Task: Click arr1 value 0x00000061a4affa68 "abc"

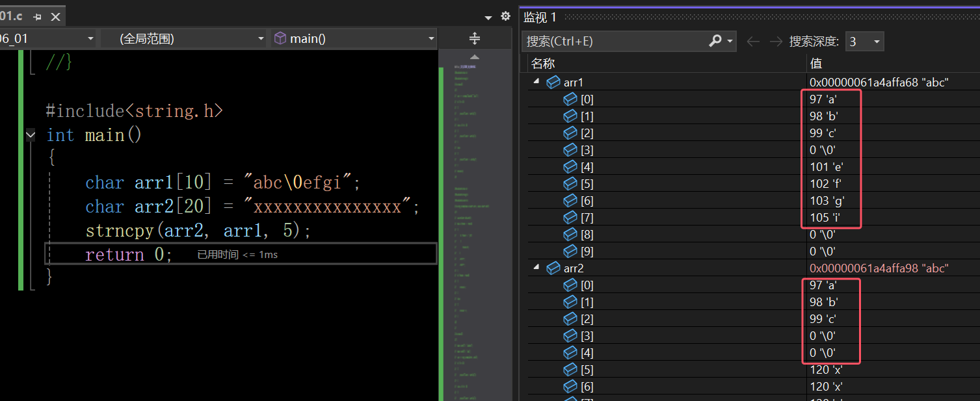Action: coord(879,82)
